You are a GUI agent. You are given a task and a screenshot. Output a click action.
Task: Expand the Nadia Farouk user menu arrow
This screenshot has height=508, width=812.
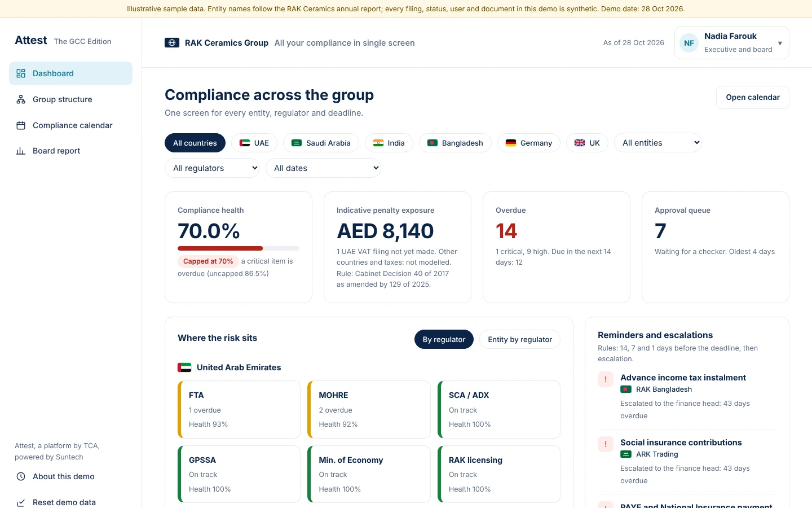click(x=780, y=43)
